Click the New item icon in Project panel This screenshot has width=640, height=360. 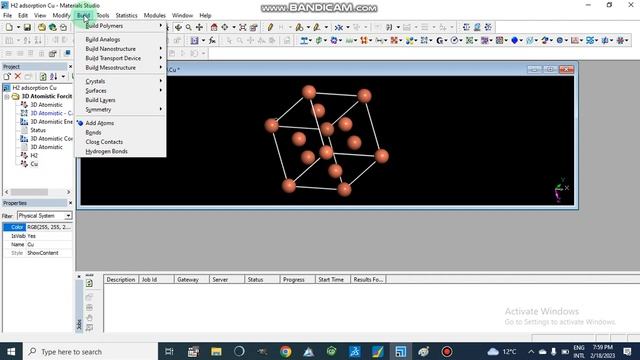coord(7,76)
